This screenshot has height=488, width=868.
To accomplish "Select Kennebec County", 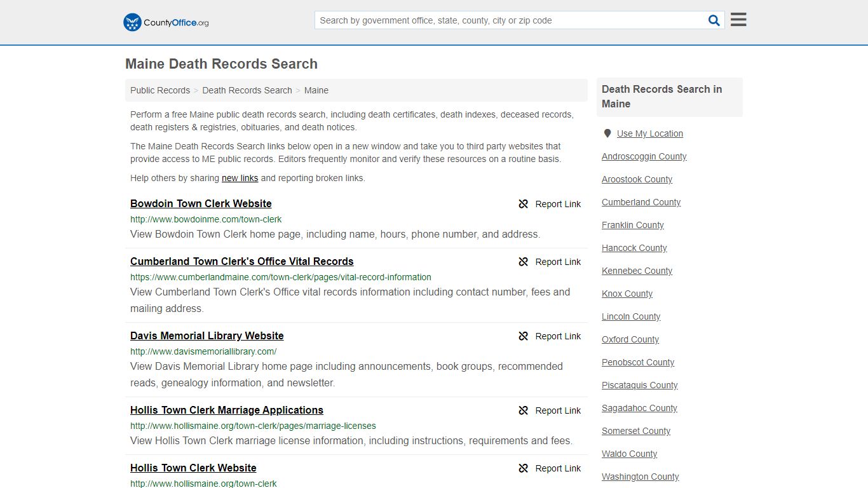I will click(637, 271).
